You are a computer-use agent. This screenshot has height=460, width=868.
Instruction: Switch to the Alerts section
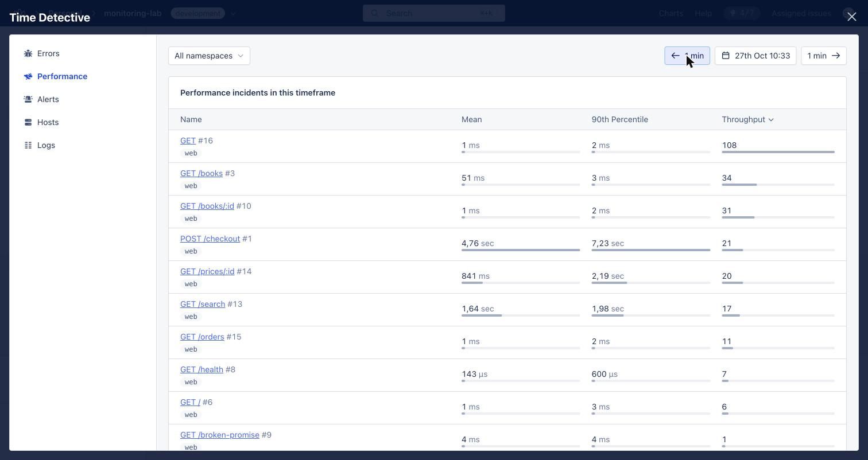(x=48, y=99)
